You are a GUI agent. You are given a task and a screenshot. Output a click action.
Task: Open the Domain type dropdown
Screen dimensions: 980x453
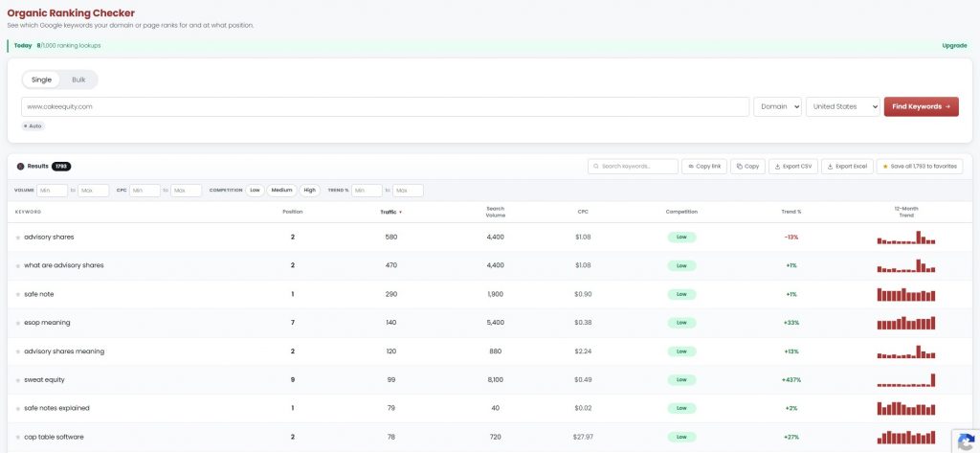point(777,106)
